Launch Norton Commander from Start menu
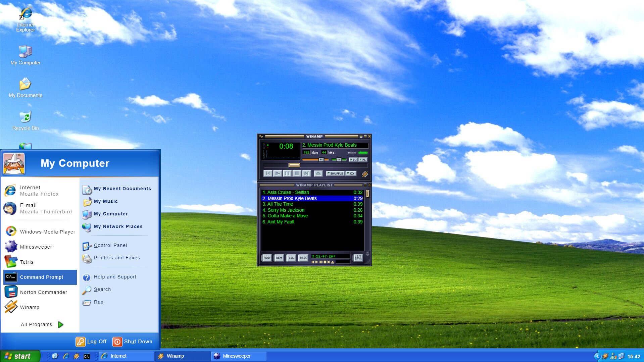The image size is (644, 362). tap(40, 292)
